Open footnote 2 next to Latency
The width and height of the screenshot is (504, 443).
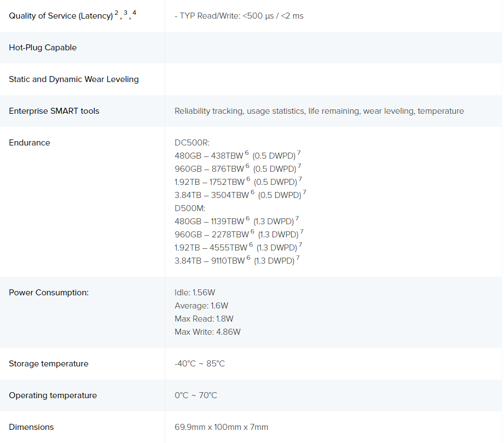[117, 13]
